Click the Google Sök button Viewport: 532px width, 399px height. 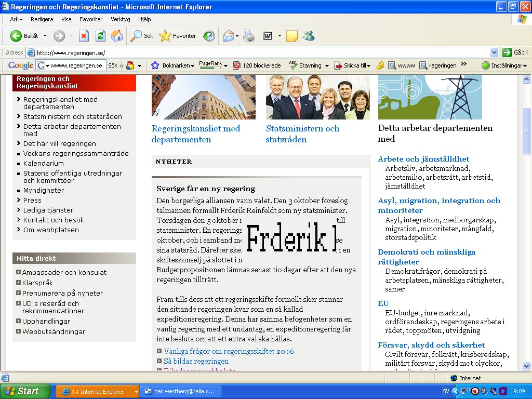coord(113,65)
